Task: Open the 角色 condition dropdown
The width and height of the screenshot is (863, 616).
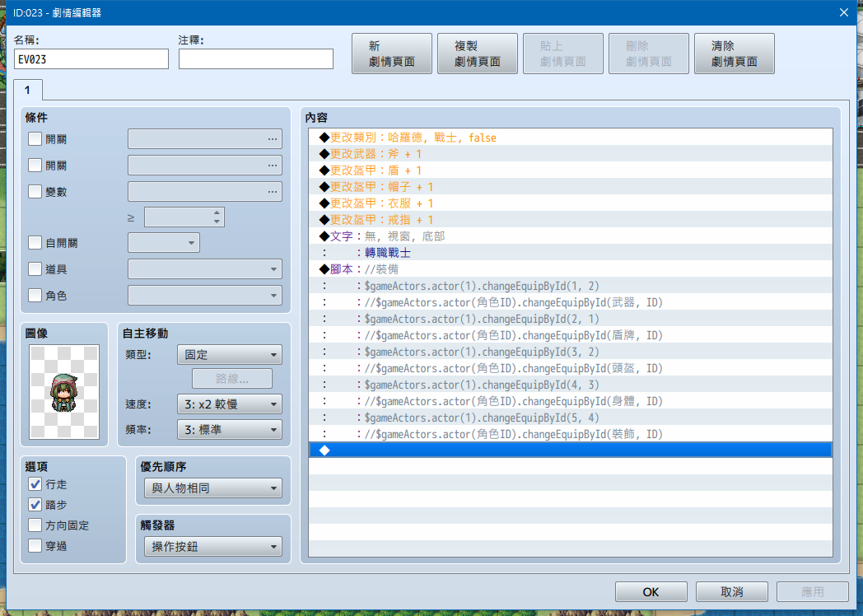Action: [205, 296]
